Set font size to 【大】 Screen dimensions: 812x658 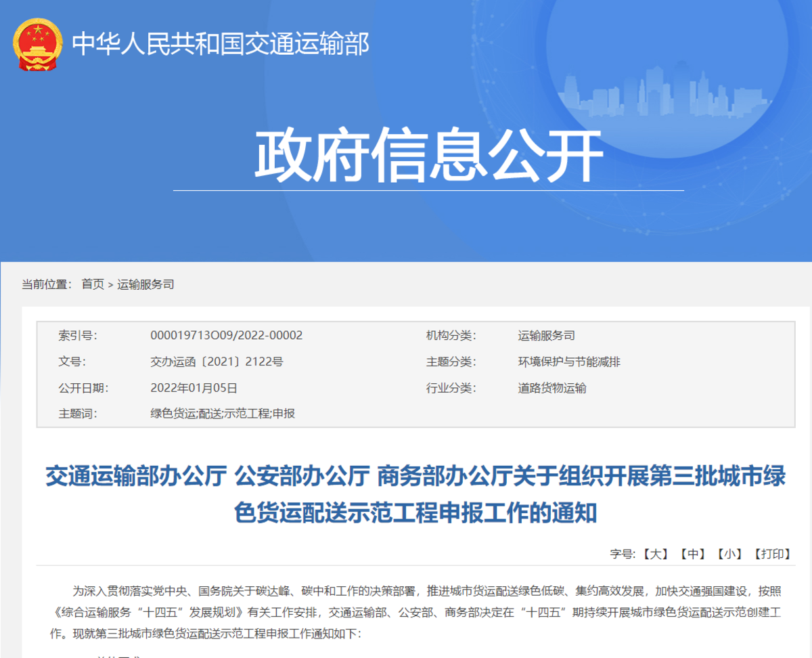pyautogui.click(x=655, y=554)
